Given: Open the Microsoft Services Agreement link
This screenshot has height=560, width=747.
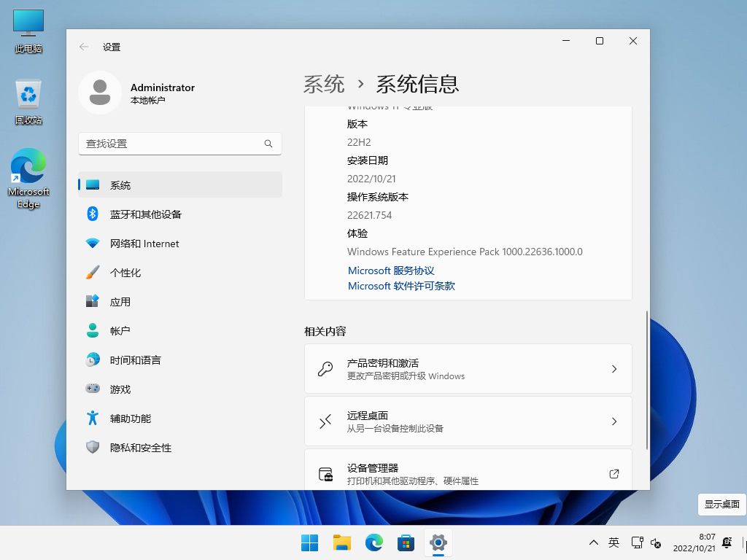Looking at the screenshot, I should tap(391, 271).
